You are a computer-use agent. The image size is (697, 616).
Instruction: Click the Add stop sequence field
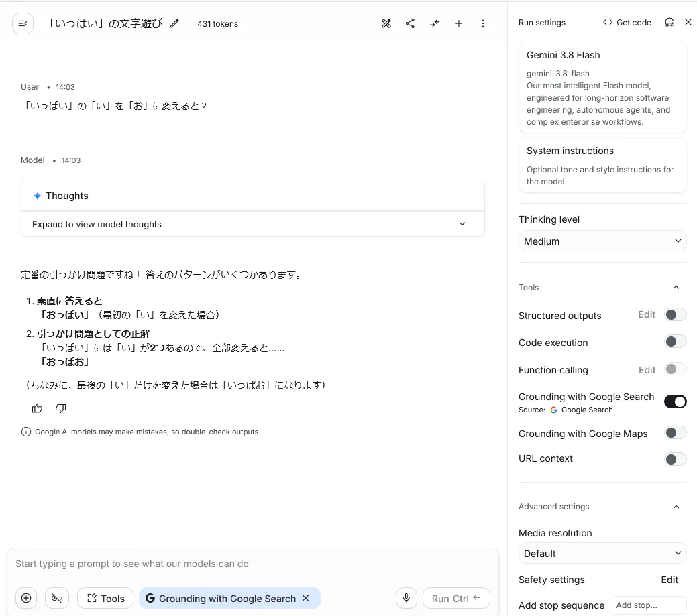[648, 605]
